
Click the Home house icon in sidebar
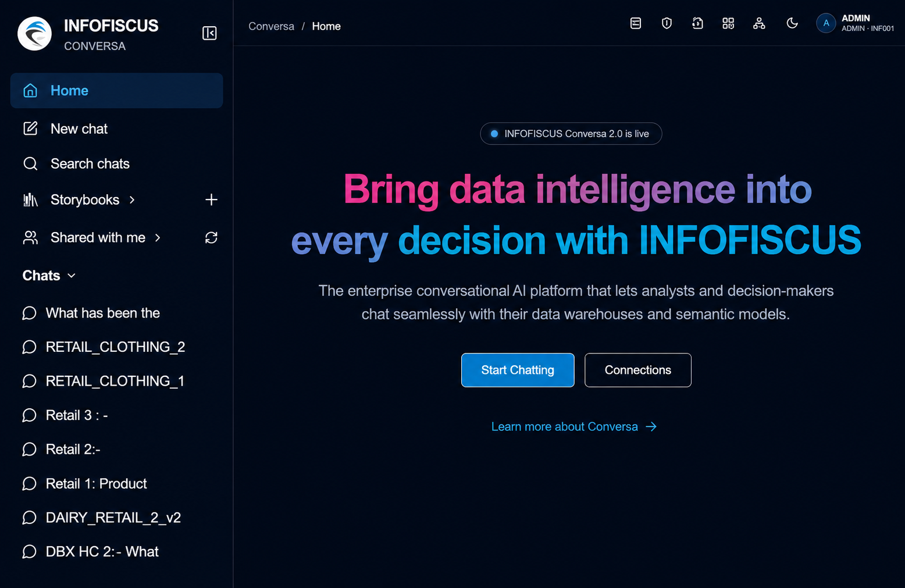(30, 91)
